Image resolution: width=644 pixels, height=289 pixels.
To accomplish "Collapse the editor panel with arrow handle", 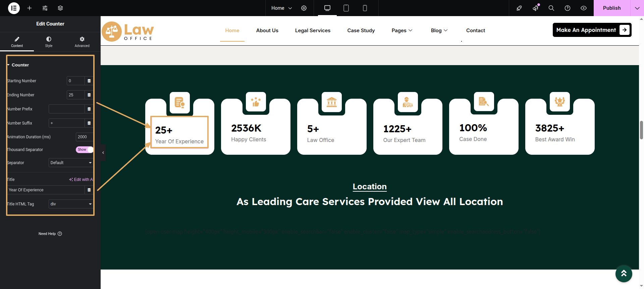I will (x=103, y=153).
